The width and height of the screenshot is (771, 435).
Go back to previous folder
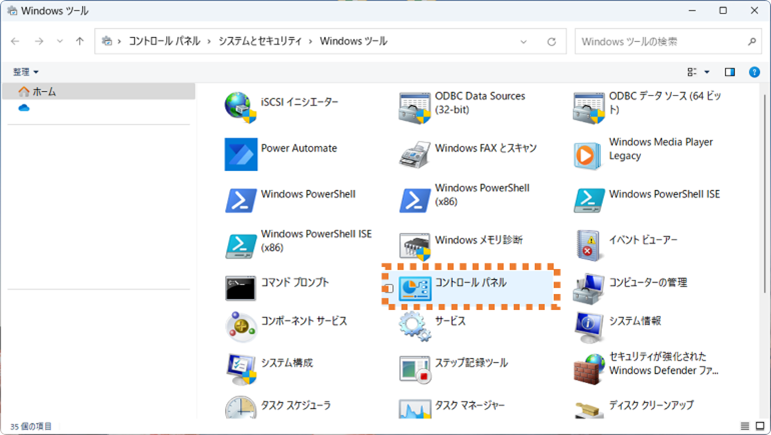coord(15,41)
